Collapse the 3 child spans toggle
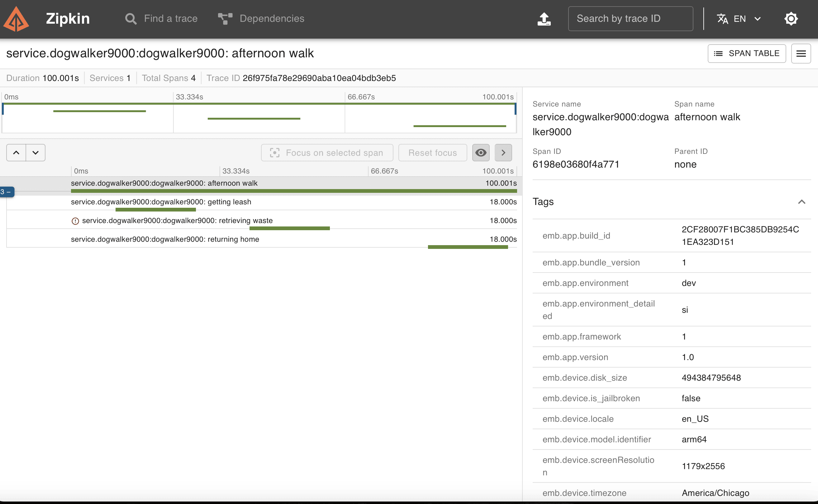Image resolution: width=818 pixels, height=504 pixels. point(7,192)
